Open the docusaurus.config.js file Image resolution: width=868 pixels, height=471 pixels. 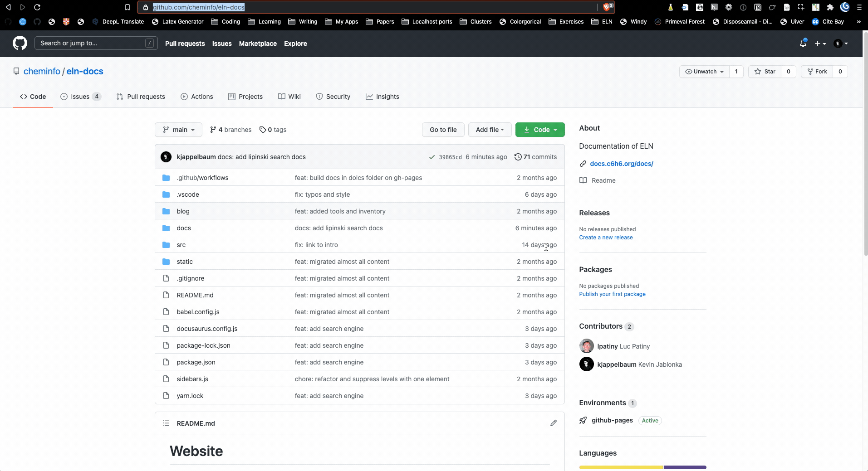pyautogui.click(x=207, y=329)
